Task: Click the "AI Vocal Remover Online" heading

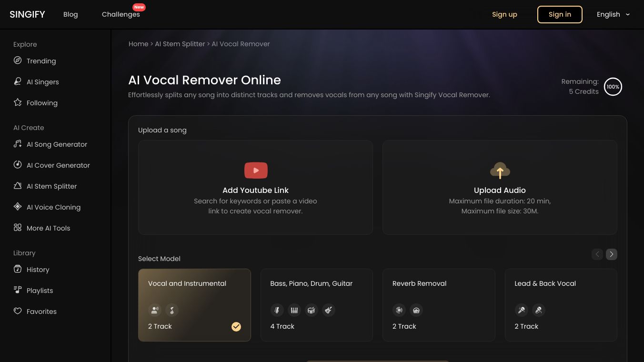Action: 205,80
